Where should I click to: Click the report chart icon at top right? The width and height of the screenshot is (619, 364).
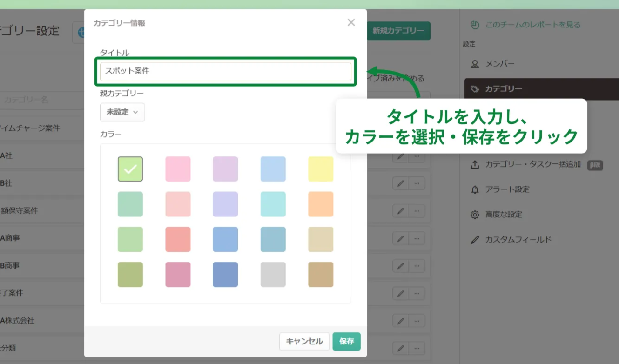tap(474, 25)
